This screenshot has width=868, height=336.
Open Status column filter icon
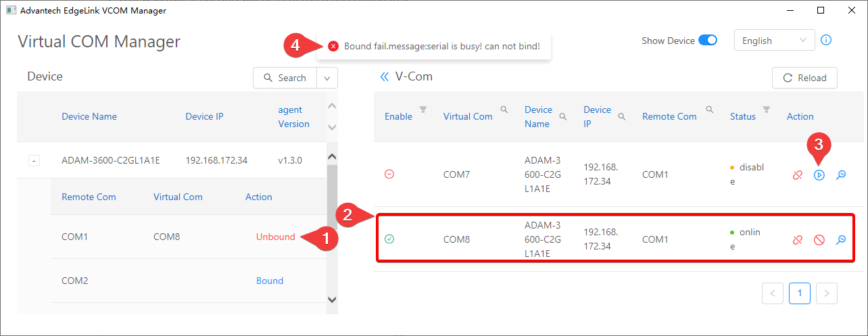click(767, 109)
